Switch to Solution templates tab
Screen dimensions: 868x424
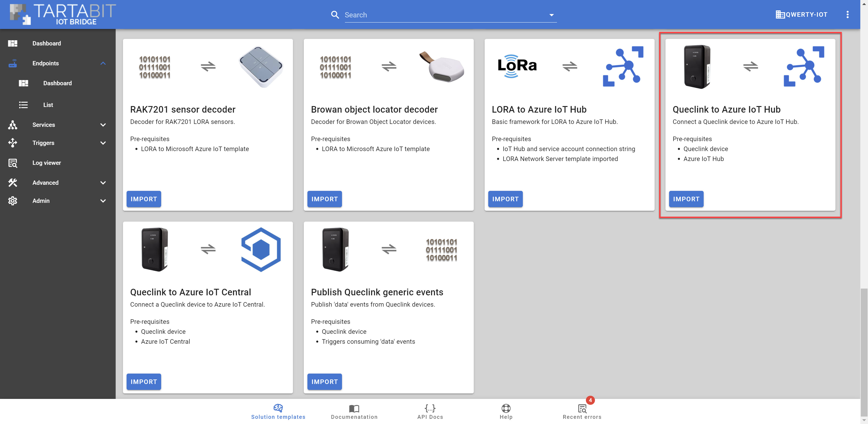(x=278, y=412)
